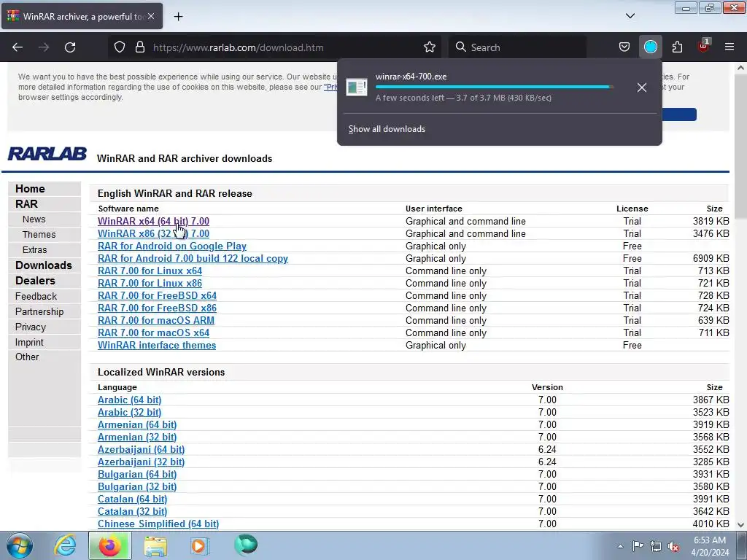Open the uBlock Origin extension icon
The image size is (747, 560).
(703, 46)
